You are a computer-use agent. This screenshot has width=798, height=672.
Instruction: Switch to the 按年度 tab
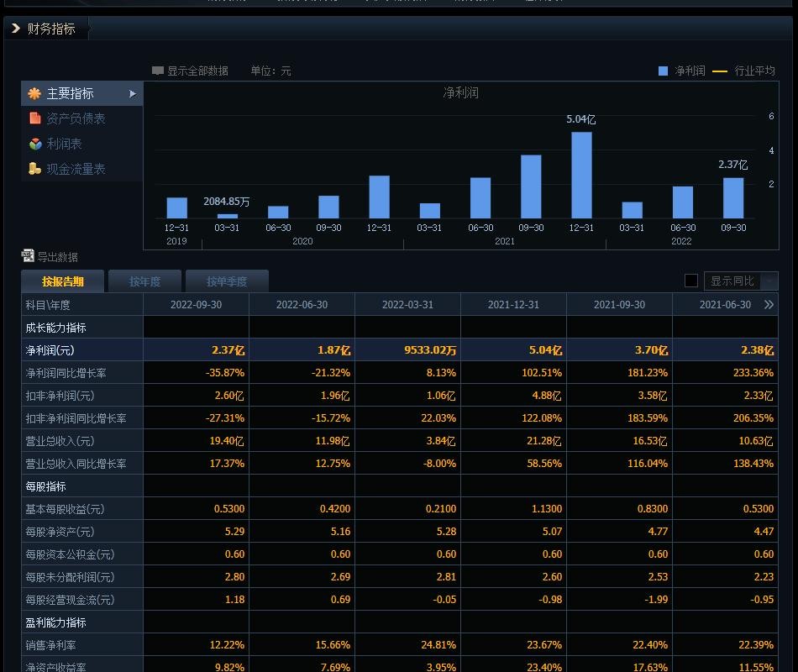[x=144, y=281]
